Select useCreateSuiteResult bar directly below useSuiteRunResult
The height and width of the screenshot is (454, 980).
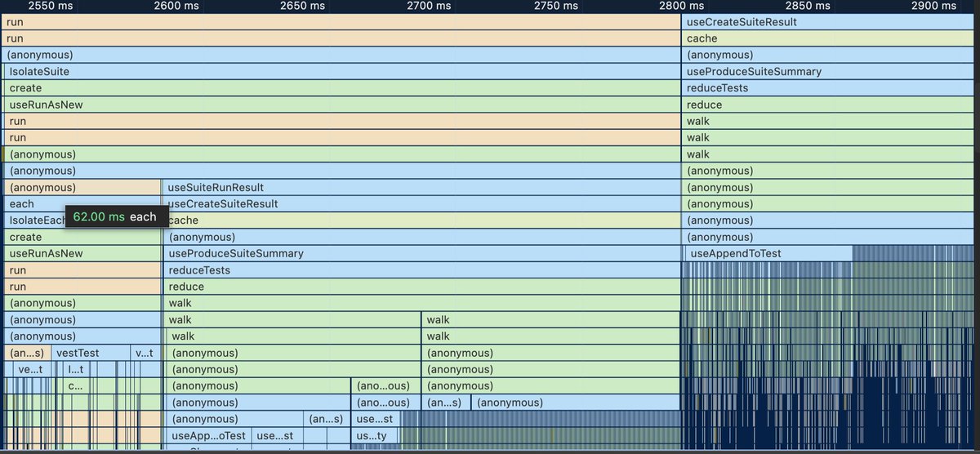click(x=421, y=203)
